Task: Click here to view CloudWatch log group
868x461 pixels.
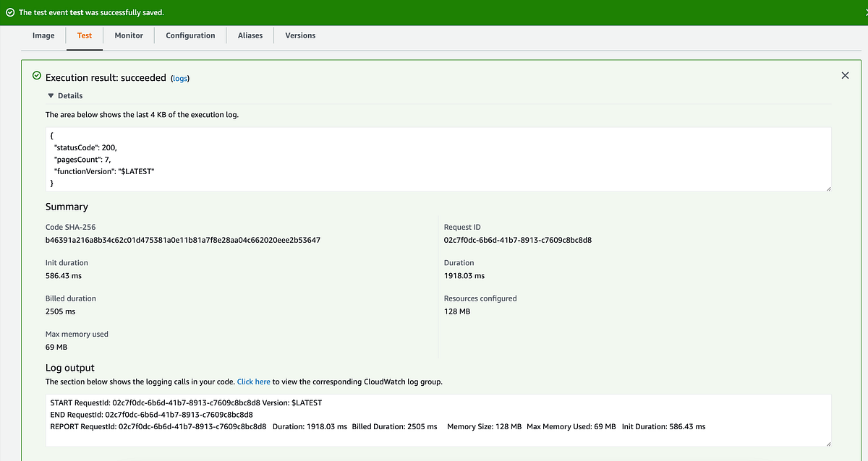Action: tap(253, 381)
